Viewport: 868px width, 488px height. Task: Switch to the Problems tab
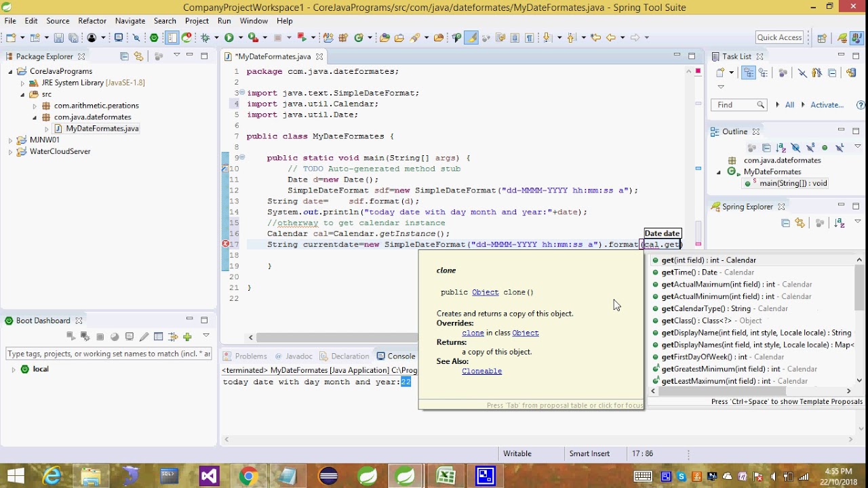point(245,357)
